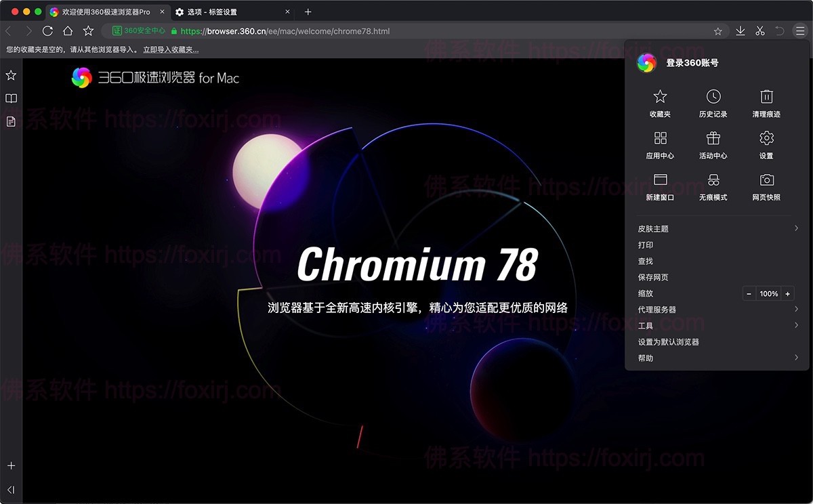This screenshot has height=504, width=813.
Task: Open 无痕模式 incognito mode
Action: tap(713, 187)
